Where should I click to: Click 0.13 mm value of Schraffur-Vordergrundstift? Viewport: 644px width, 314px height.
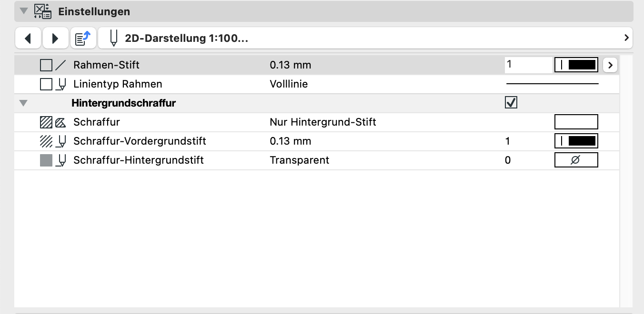290,141
